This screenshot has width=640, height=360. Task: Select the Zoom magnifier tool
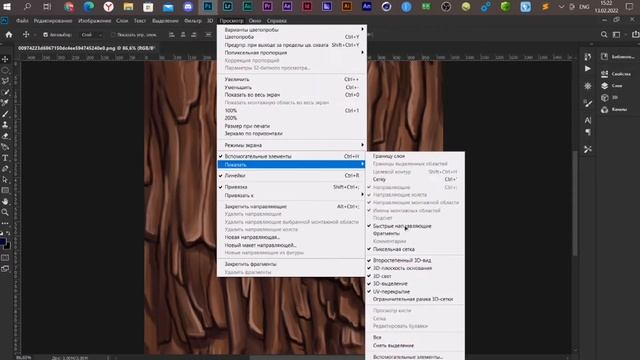tap(5, 212)
